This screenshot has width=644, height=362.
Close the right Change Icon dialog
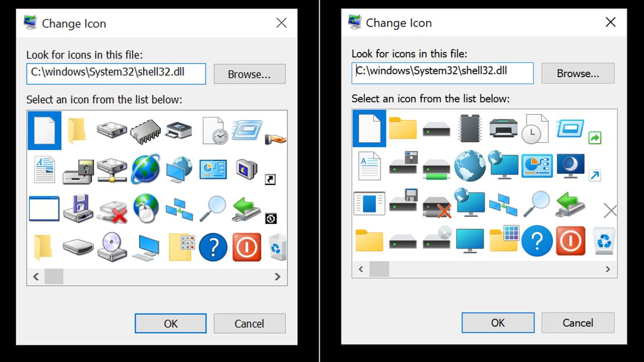click(x=611, y=22)
